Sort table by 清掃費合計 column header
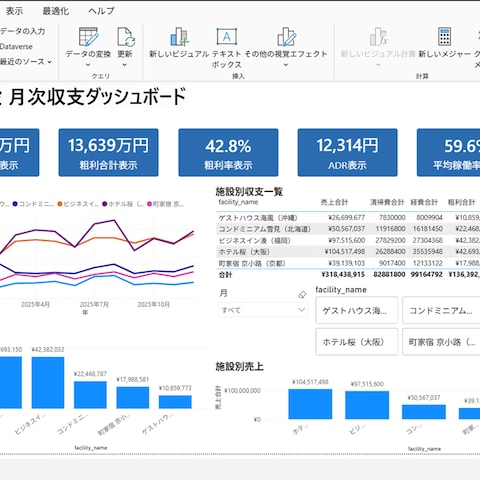The width and height of the screenshot is (480, 480). point(387,202)
